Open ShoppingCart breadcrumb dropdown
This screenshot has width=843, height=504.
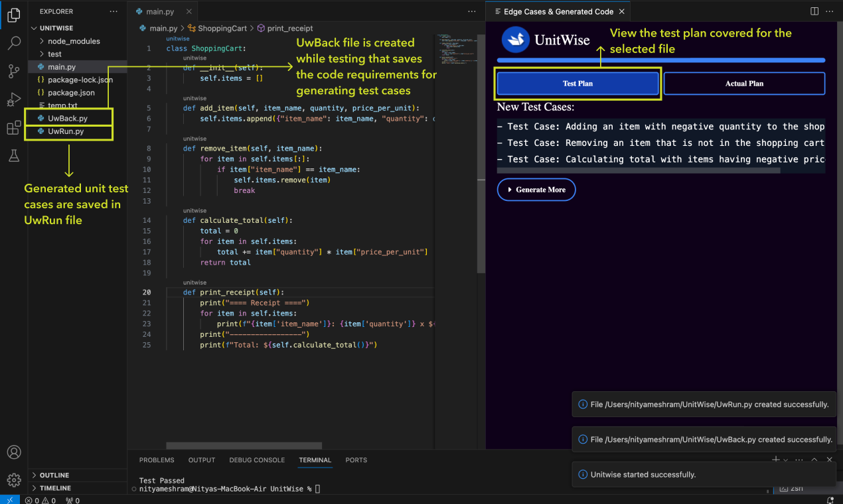pos(217,29)
